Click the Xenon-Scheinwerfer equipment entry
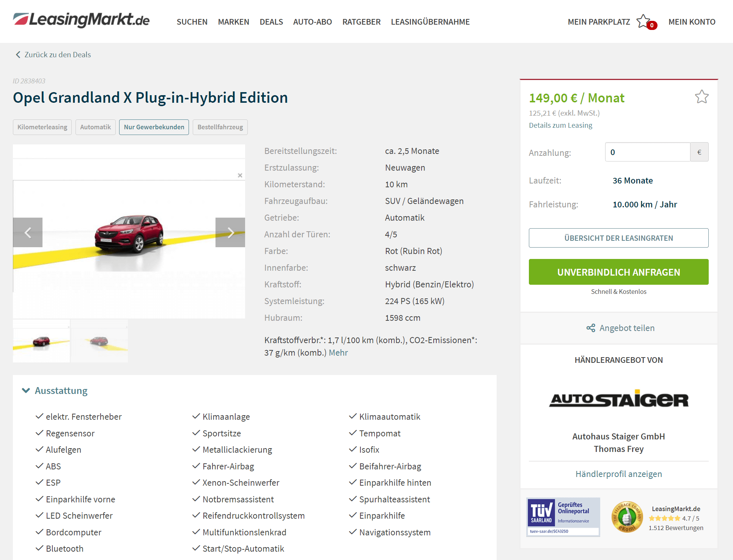The image size is (733, 560). [241, 483]
